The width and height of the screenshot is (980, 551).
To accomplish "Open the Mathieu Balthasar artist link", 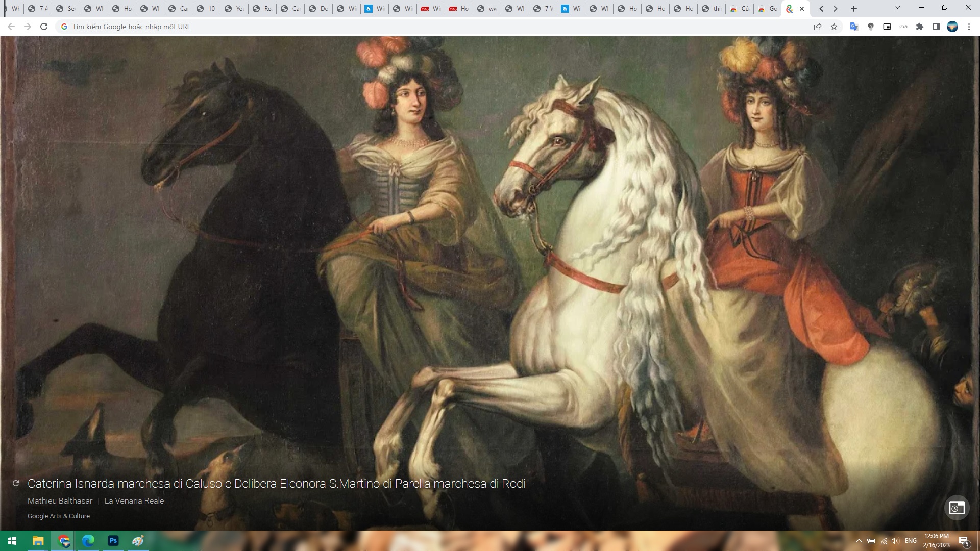I will pyautogui.click(x=60, y=501).
